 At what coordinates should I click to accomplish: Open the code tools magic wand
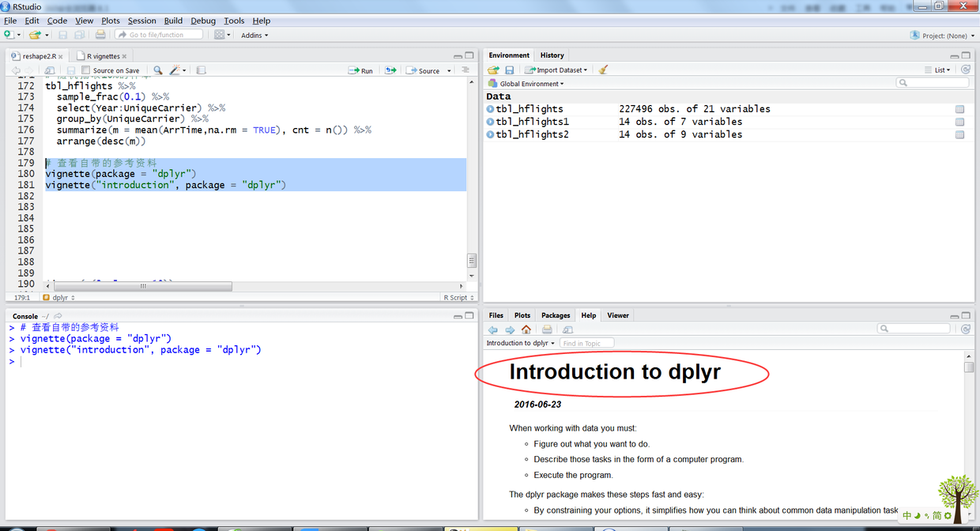tap(176, 70)
